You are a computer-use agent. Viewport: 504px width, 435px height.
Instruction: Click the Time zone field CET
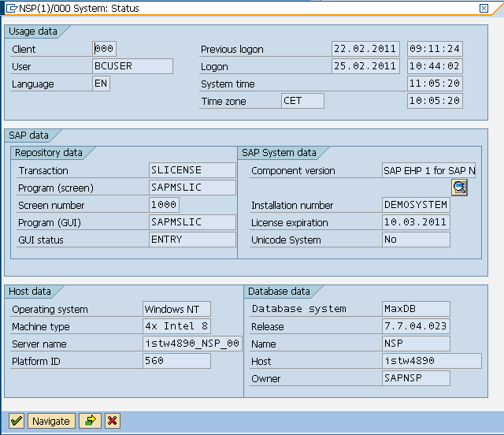[x=302, y=101]
